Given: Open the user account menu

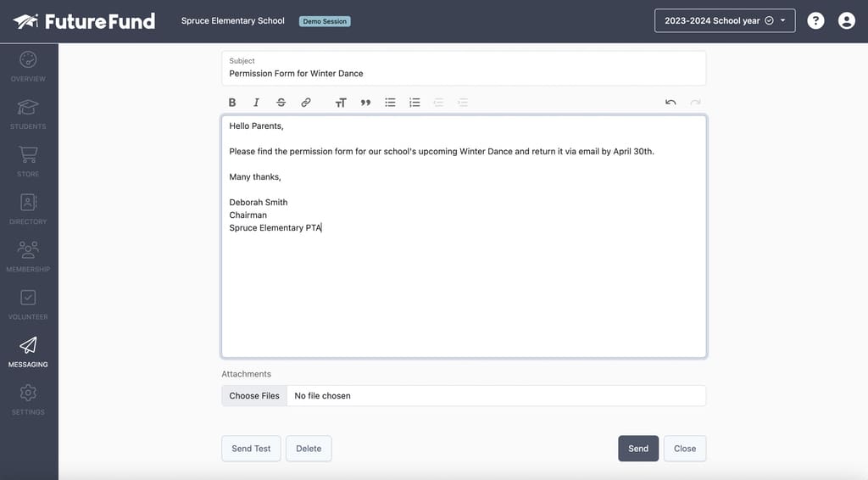Looking at the screenshot, I should 847,21.
